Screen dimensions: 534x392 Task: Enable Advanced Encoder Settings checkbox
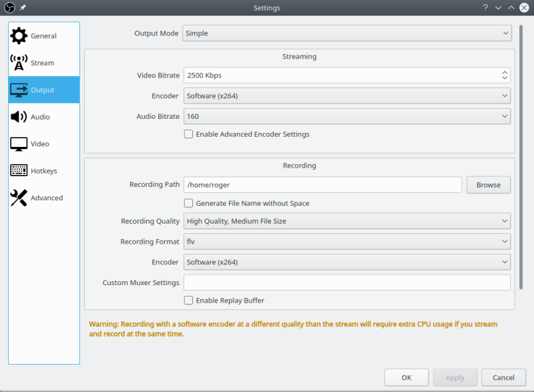pyautogui.click(x=189, y=134)
